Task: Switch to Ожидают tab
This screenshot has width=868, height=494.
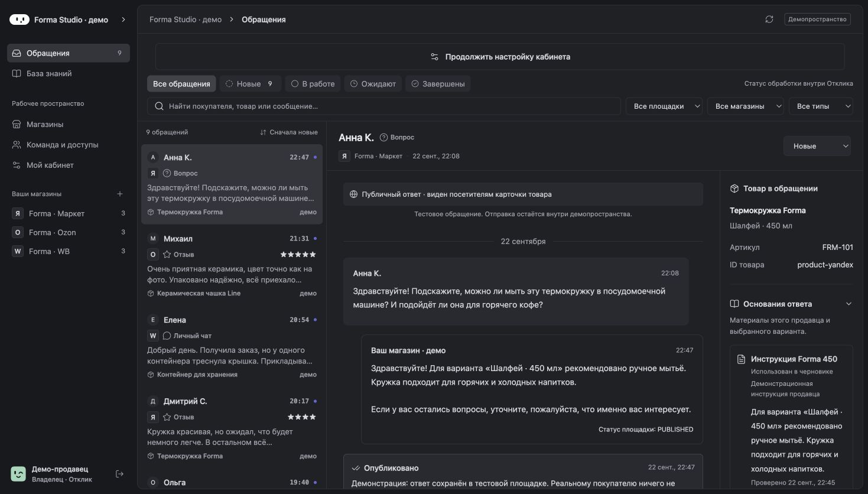Action: (373, 84)
